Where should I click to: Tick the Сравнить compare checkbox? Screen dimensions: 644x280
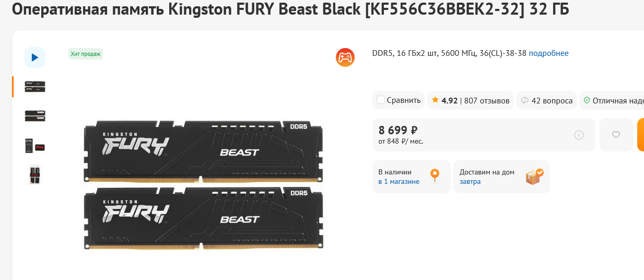point(381,100)
